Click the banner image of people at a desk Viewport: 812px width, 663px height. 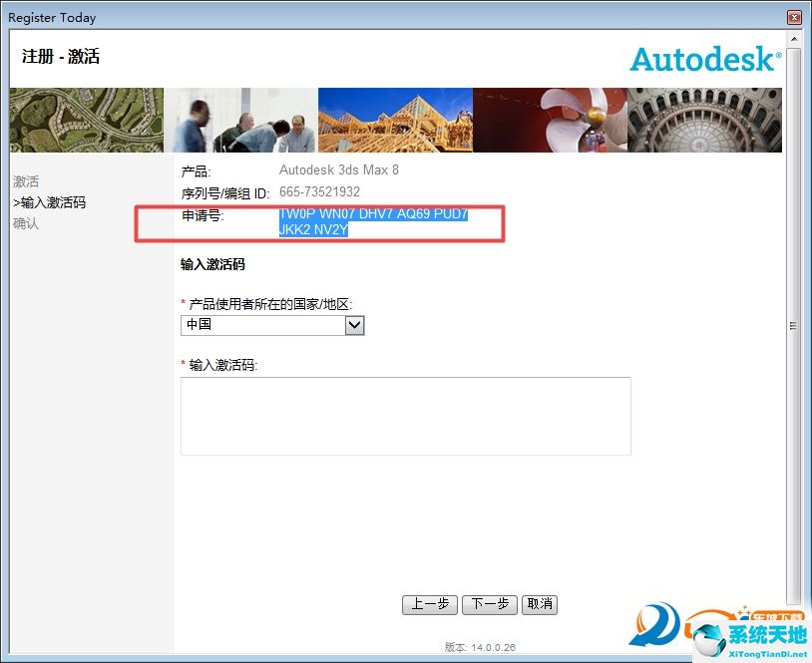[x=240, y=120]
